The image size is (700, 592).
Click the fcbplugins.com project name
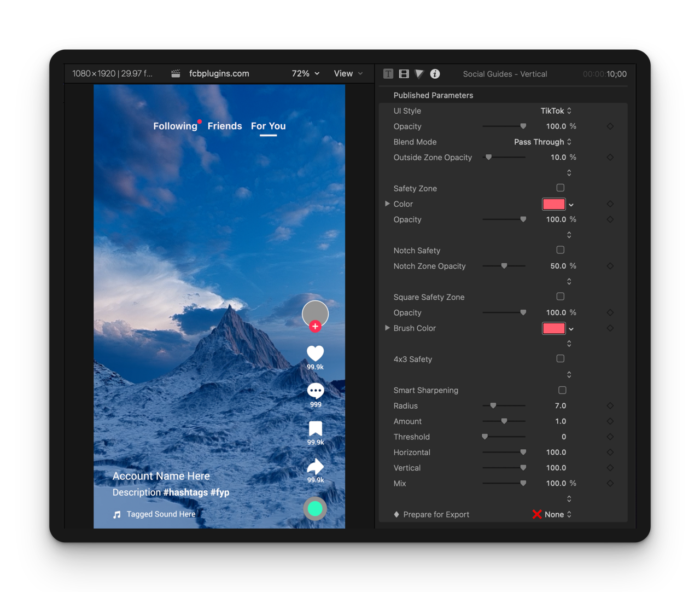pyautogui.click(x=219, y=73)
